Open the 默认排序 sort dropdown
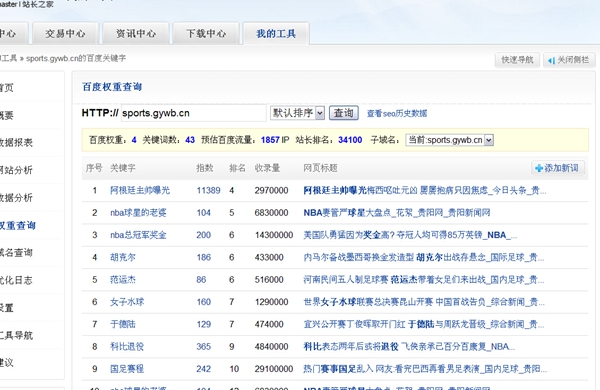The image size is (600, 390). pos(297,113)
